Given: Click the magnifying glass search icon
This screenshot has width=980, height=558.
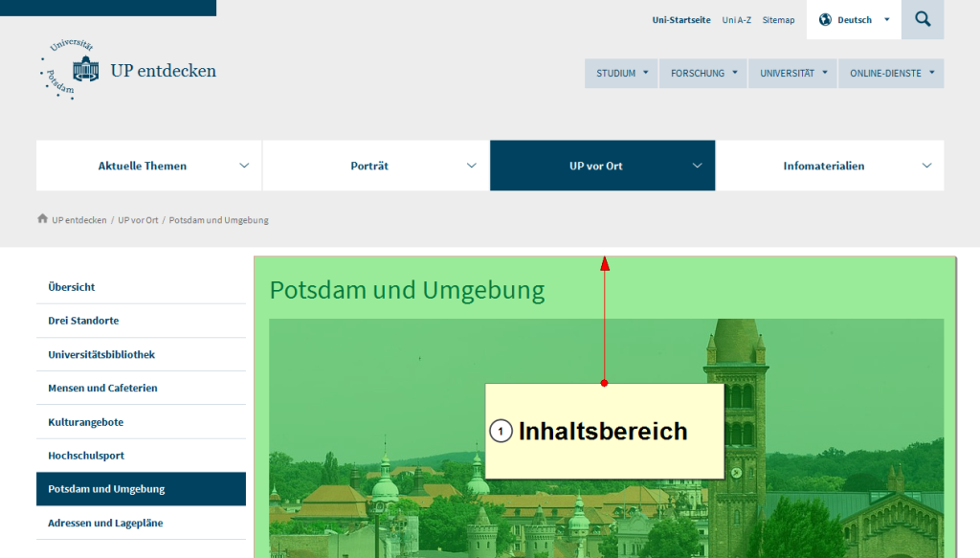Looking at the screenshot, I should [x=923, y=19].
